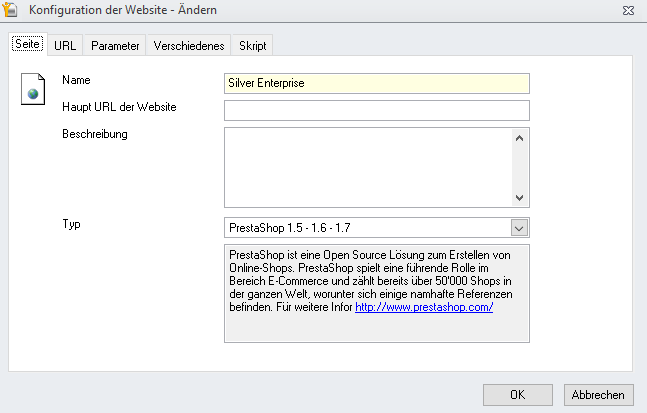Open the prestashop.com link

click(x=424, y=307)
